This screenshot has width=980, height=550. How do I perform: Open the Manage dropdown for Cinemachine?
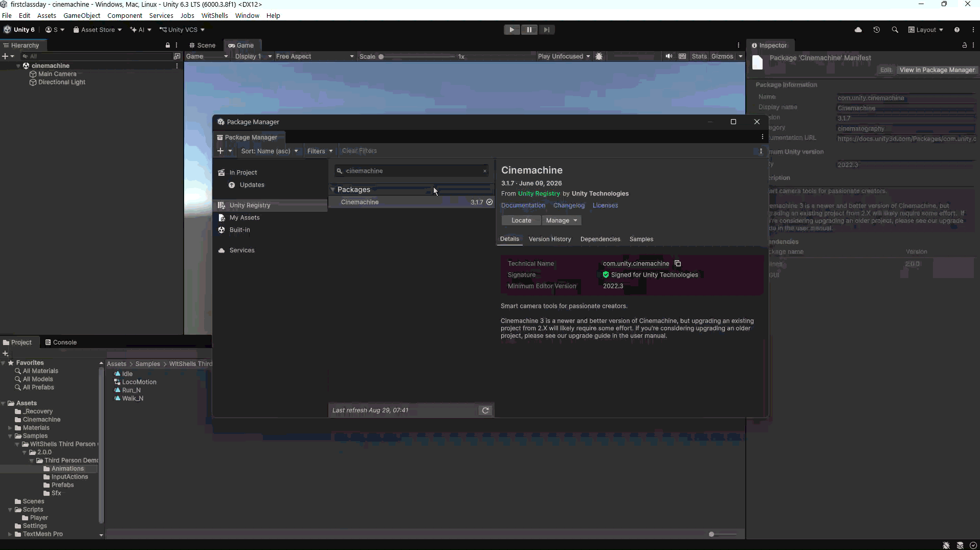click(561, 220)
